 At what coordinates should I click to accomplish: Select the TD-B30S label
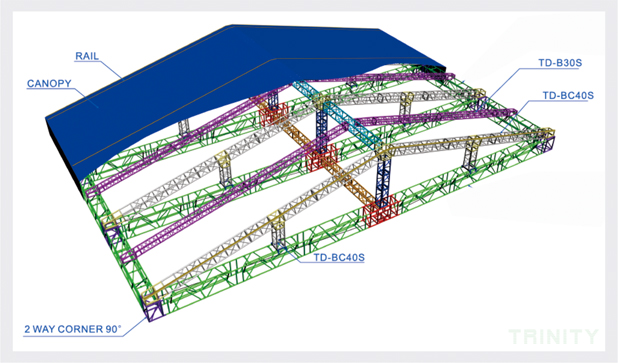(x=560, y=63)
